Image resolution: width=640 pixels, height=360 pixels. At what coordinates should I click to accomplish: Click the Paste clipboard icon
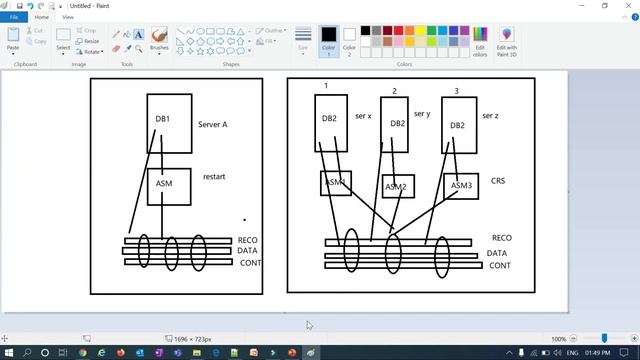click(13, 35)
